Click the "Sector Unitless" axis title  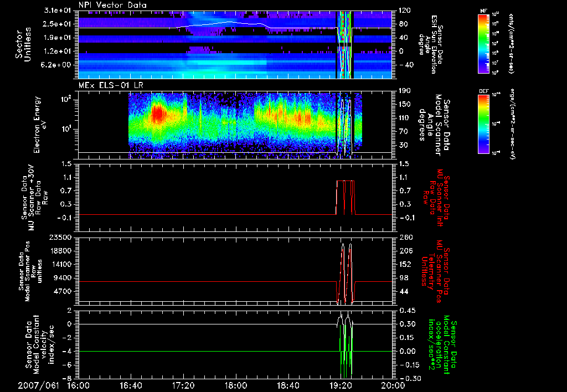23,44
